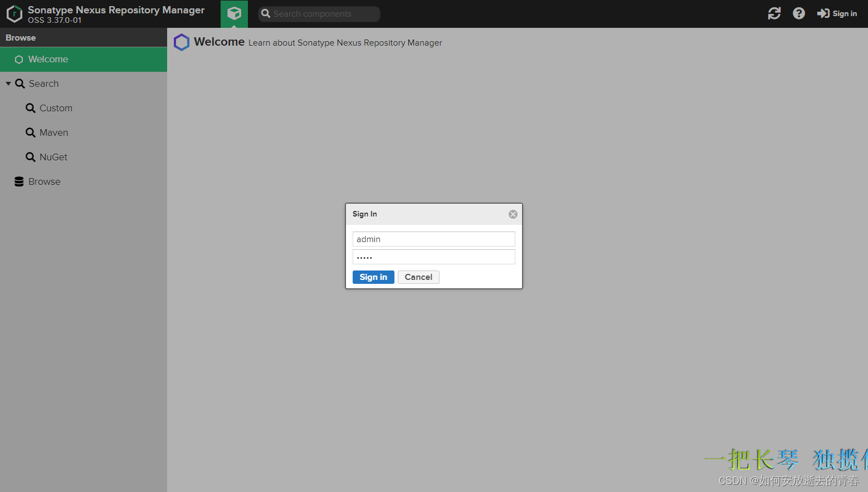Focus the username field containing admin
Screen dimensions: 868x492
coord(434,239)
